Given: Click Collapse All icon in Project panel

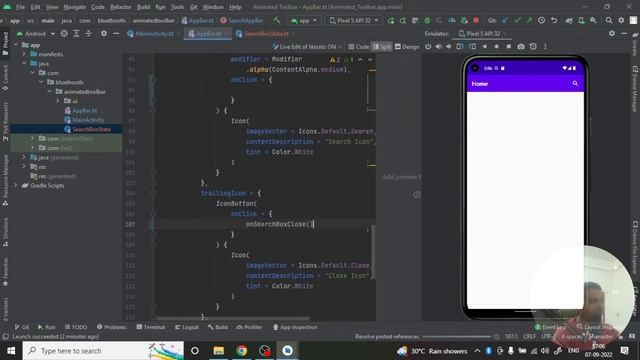Looking at the screenshot, I should point(88,33).
